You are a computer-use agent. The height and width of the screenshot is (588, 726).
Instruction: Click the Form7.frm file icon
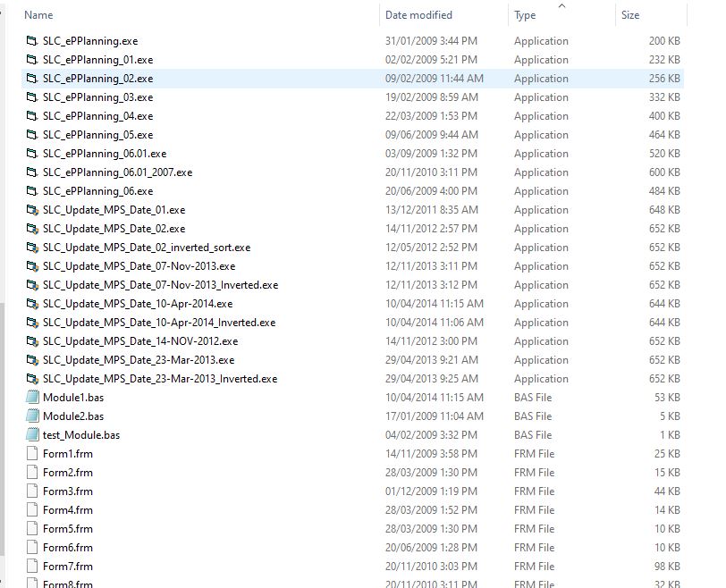(33, 567)
